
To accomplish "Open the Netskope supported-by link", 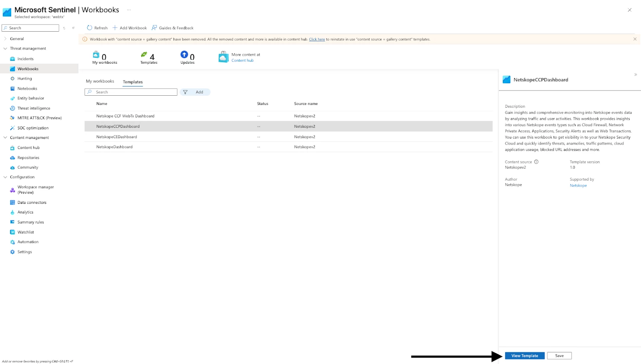I will pos(578,185).
